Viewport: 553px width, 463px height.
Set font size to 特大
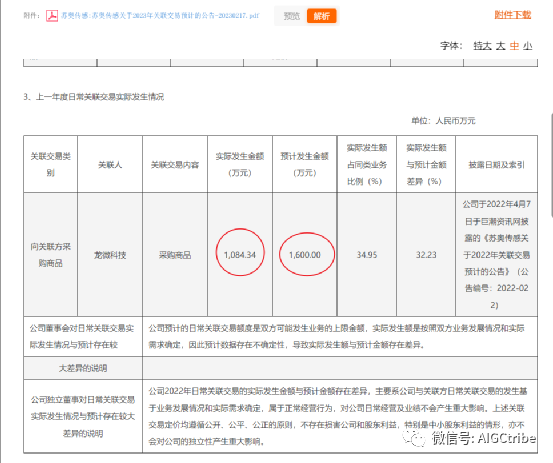[482, 46]
